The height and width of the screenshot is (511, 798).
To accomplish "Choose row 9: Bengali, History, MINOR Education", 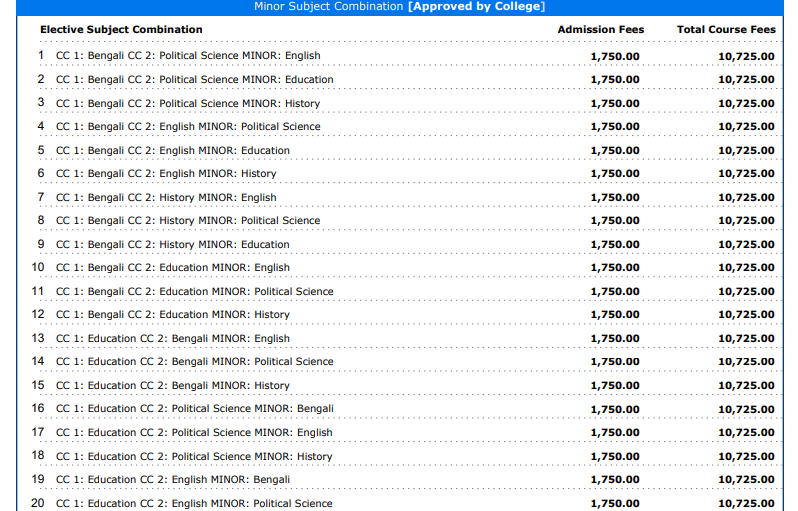I will (x=172, y=245).
